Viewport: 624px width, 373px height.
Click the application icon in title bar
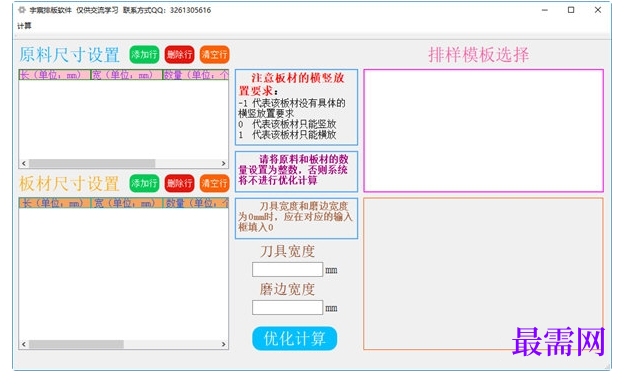[x=22, y=10]
